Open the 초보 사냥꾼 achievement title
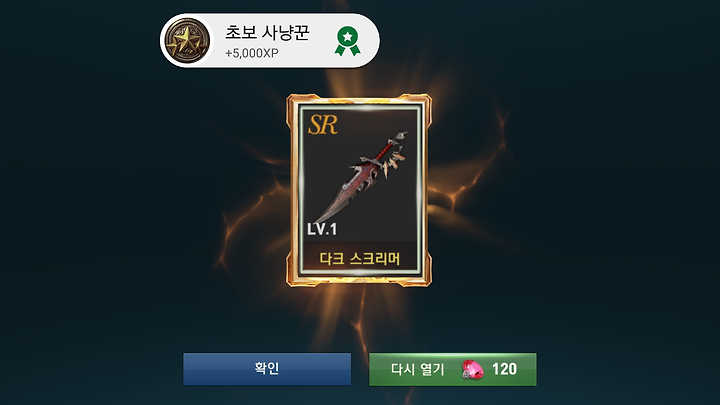The height and width of the screenshot is (405, 720). click(x=267, y=32)
